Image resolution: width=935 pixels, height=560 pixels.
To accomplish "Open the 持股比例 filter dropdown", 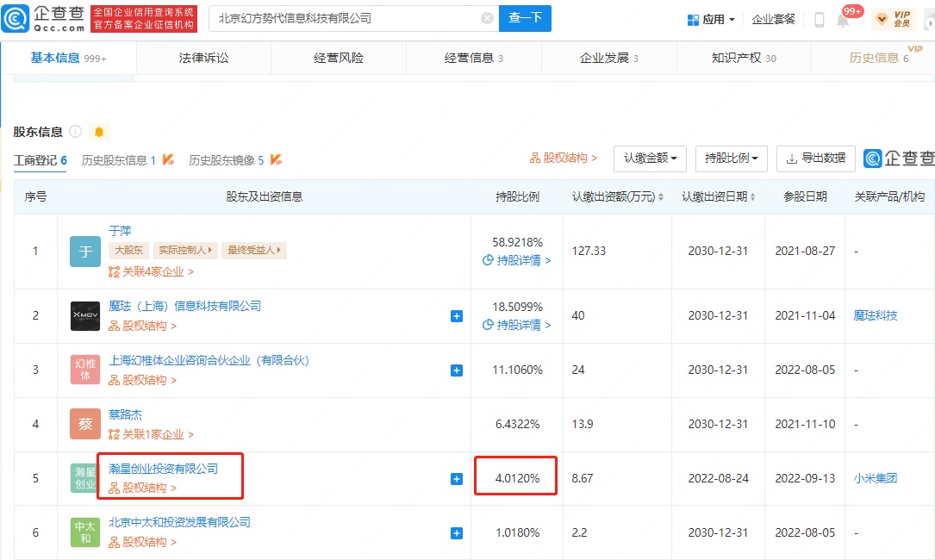I will click(x=731, y=159).
